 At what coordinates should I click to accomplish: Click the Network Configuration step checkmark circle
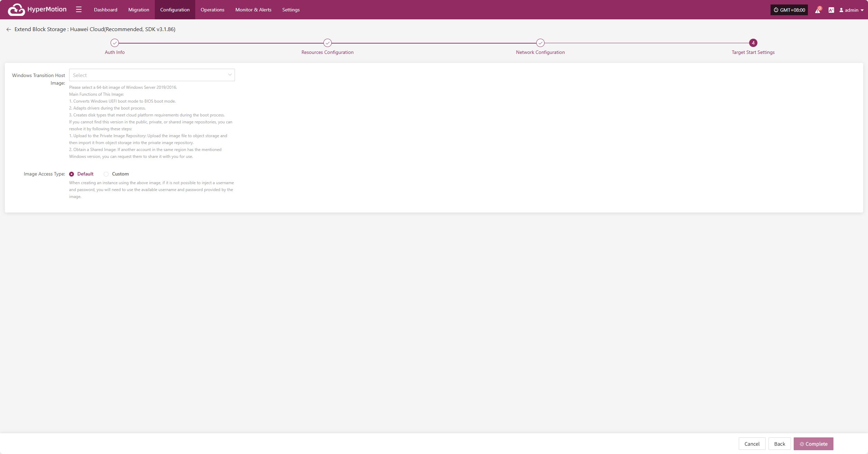[540, 43]
